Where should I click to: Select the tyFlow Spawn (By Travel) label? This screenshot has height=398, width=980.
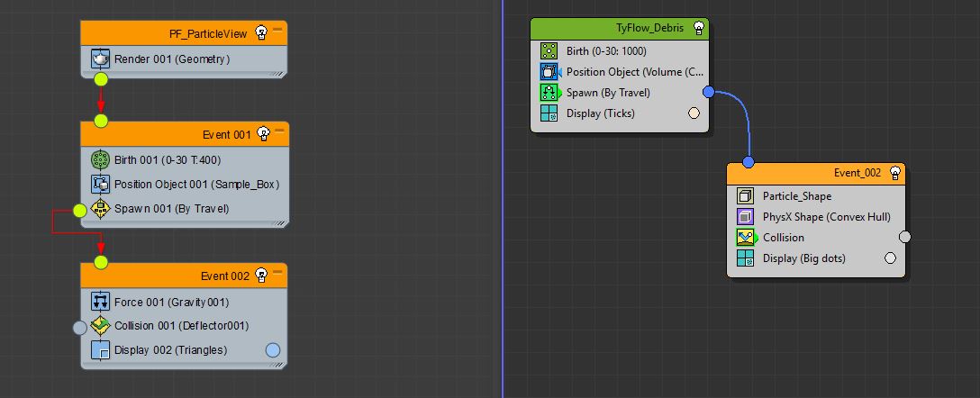click(x=608, y=93)
